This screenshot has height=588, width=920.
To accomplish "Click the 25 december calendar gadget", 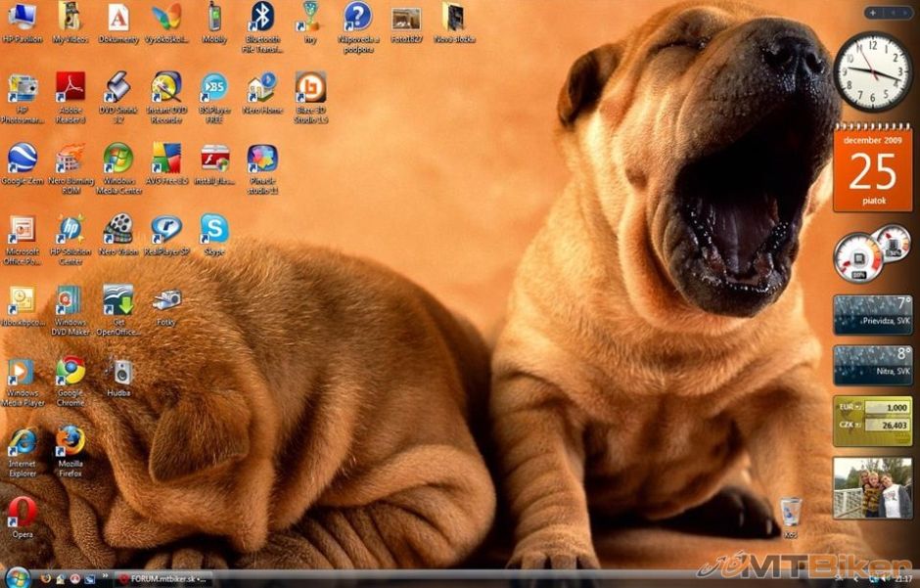I will (x=872, y=172).
